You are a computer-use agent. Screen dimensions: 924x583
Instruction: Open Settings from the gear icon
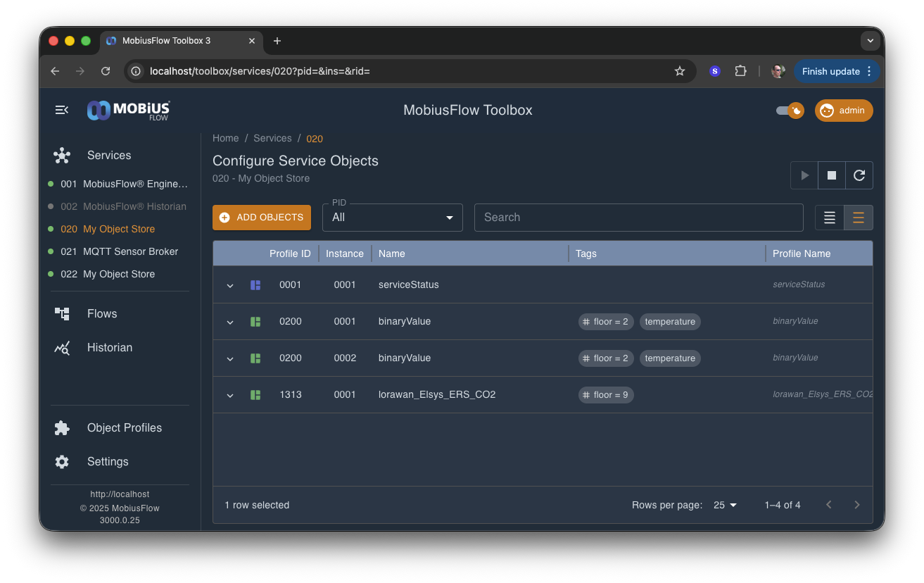62,462
